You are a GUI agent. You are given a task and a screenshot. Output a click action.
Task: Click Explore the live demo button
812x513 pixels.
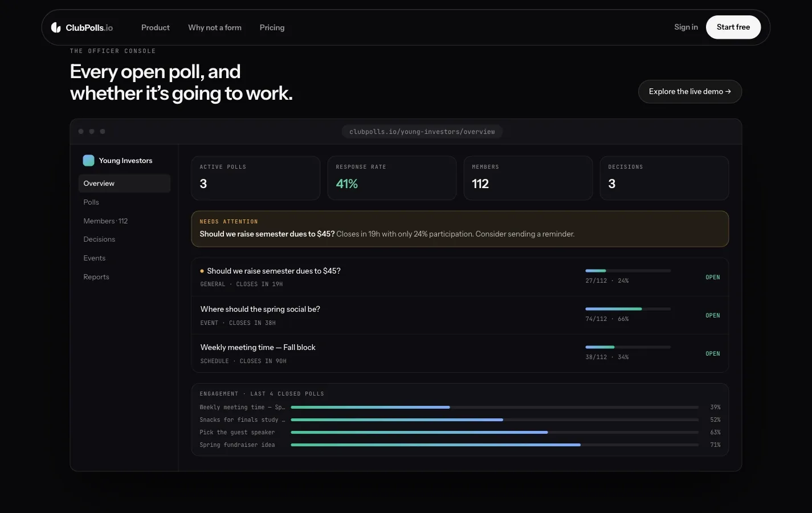(689, 92)
